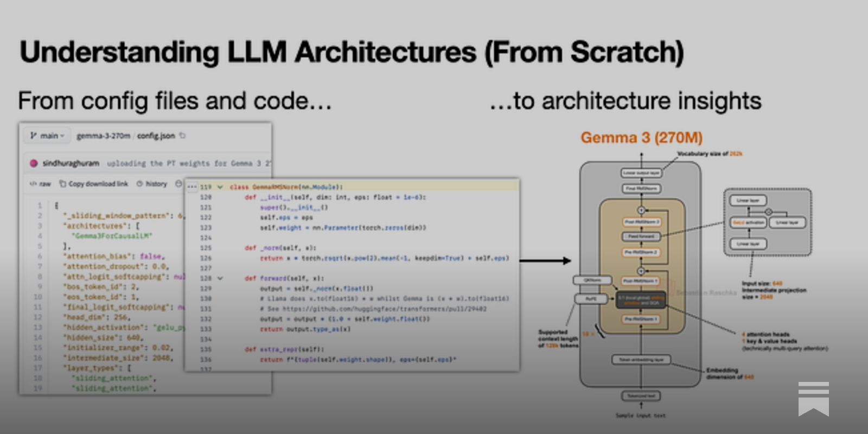Open the sindhuraghuram user profile link
Viewport: 868px width, 434px height.
(x=71, y=163)
